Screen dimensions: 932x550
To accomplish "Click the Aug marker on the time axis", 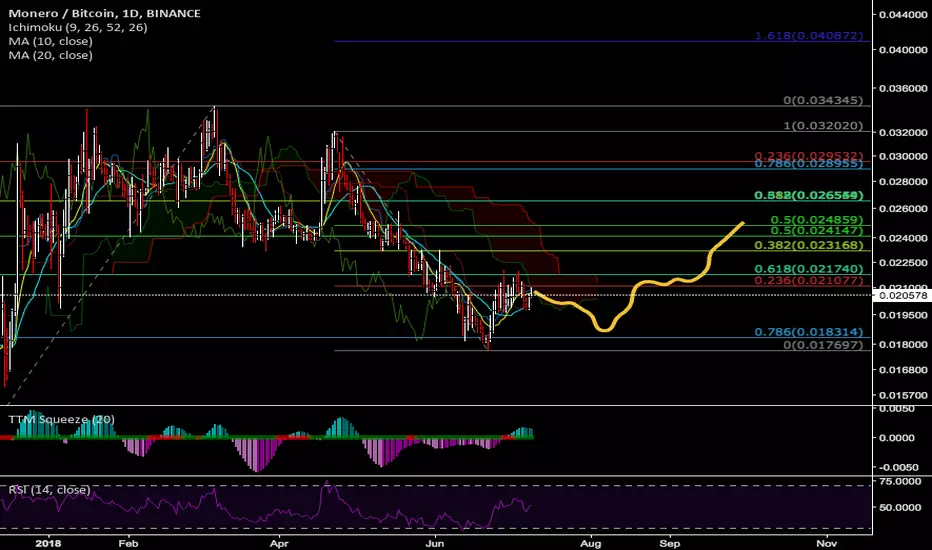I will [x=590, y=543].
